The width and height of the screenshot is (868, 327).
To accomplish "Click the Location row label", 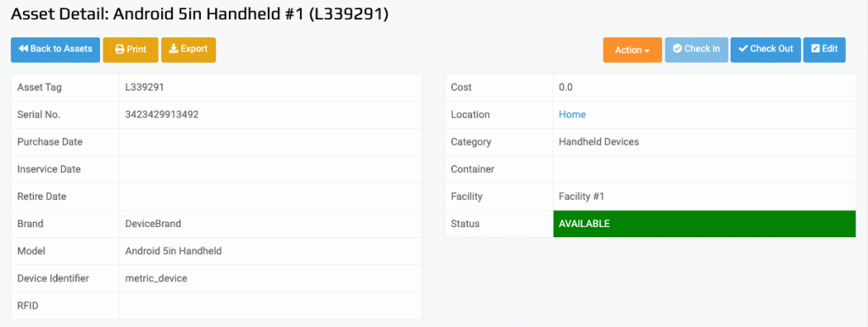I will click(470, 114).
